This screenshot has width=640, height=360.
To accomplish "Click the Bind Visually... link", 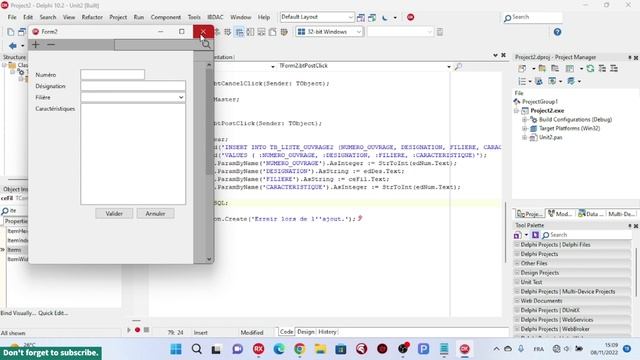I will [x=18, y=313].
